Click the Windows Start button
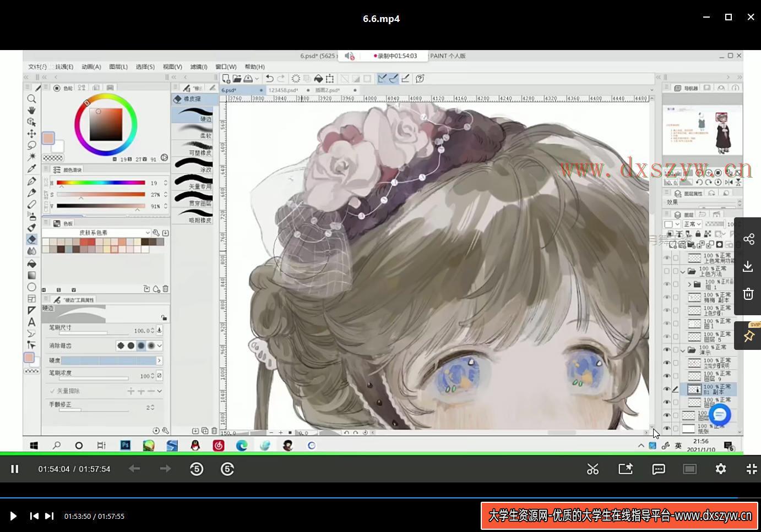 (x=34, y=445)
